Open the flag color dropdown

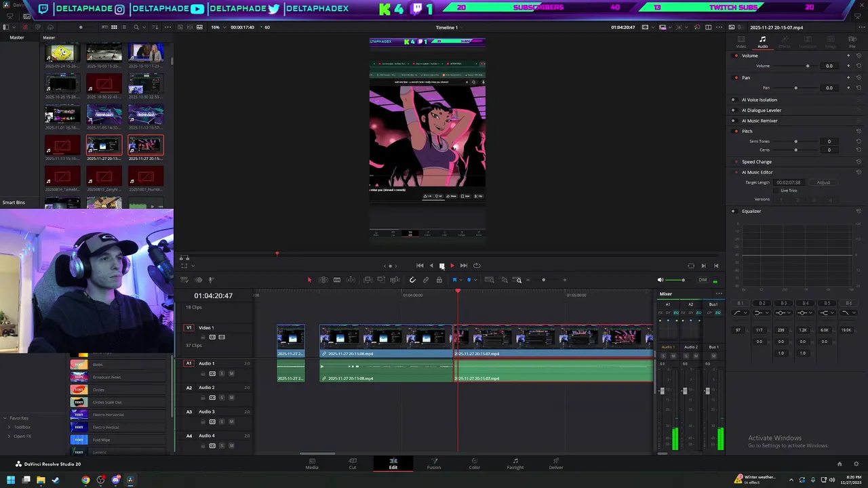[460, 280]
